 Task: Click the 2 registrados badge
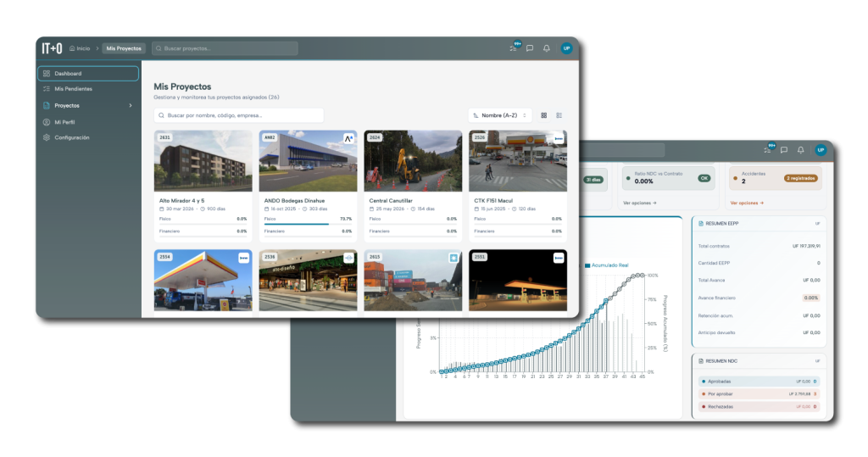click(800, 178)
